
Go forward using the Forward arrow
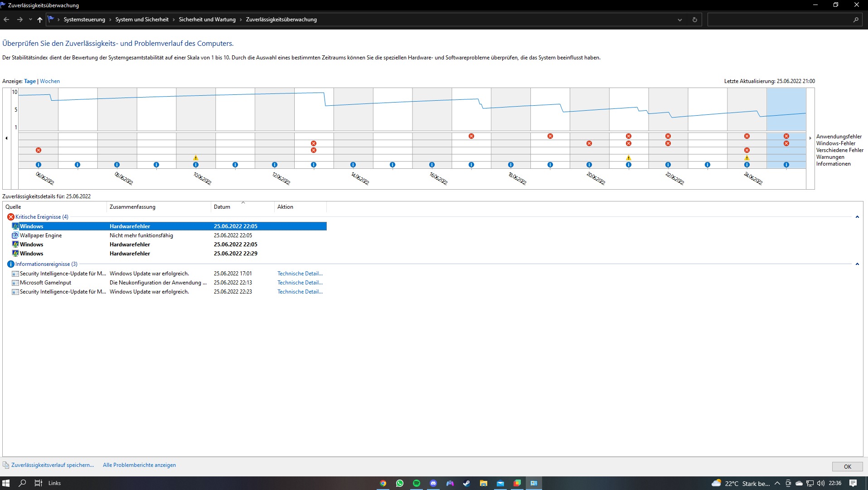[19, 20]
